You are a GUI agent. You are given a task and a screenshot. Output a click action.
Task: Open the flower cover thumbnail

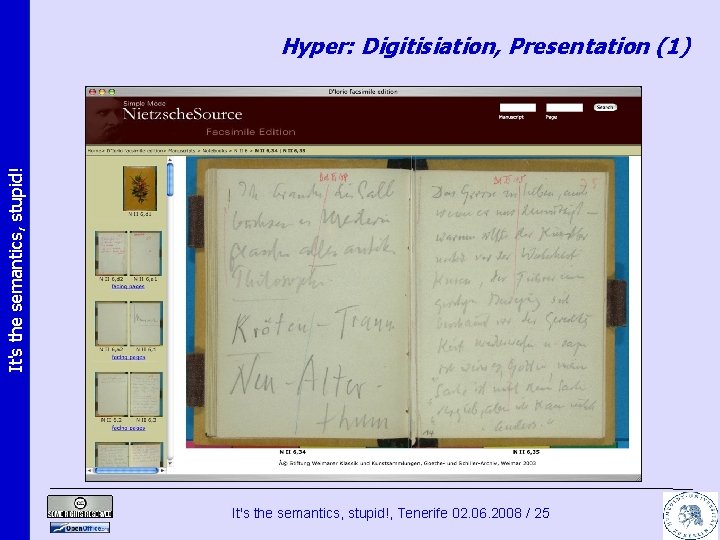[140, 188]
